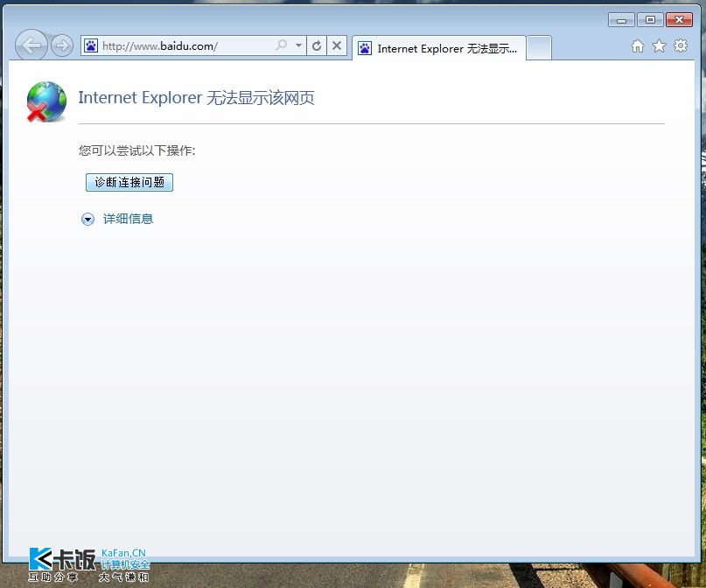Click the Baidu paw icon in address bar
Image resolution: width=706 pixels, height=588 pixels.
pyautogui.click(x=91, y=45)
